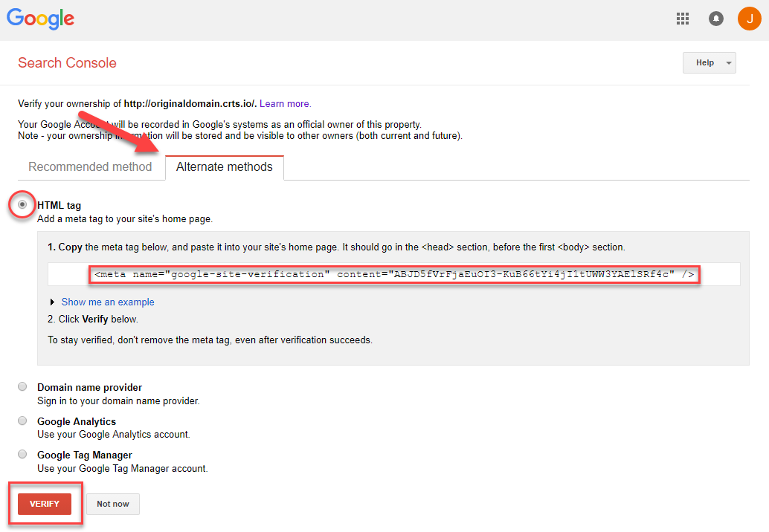Switch to the Recommended method tab

pos(90,167)
